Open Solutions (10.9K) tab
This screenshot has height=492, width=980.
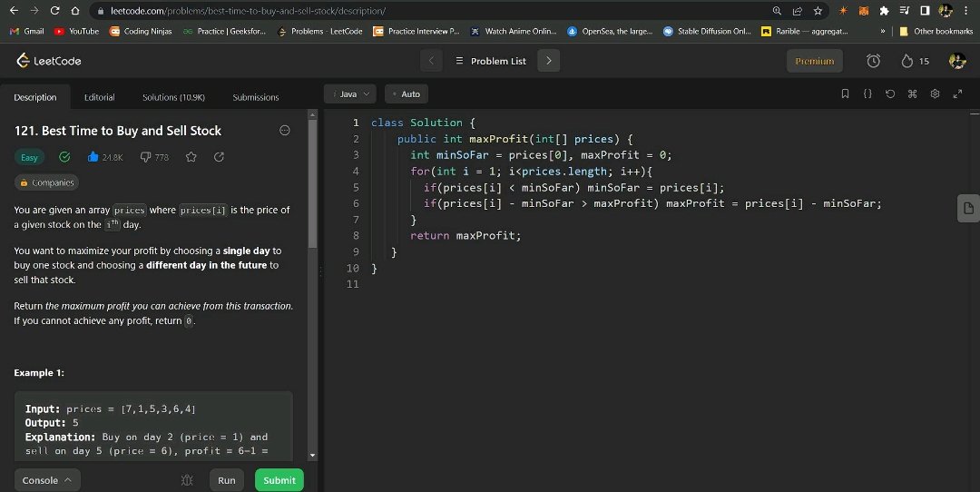[173, 97]
